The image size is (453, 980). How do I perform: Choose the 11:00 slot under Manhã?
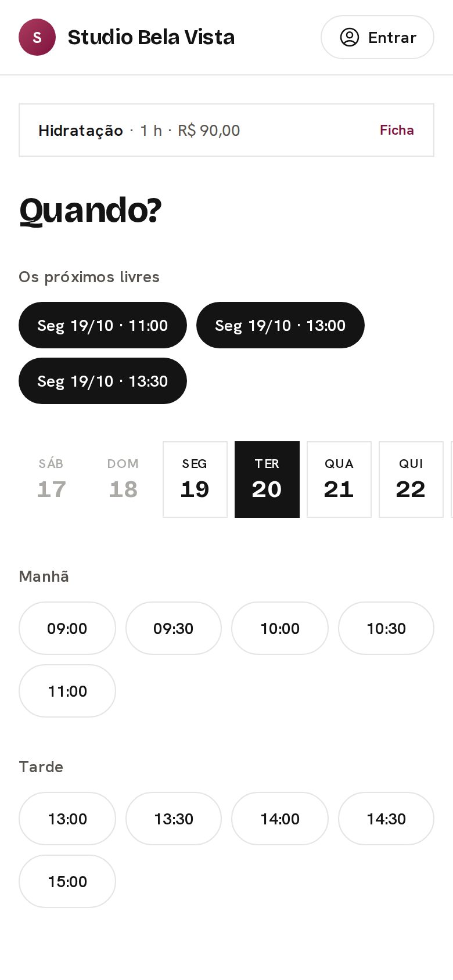(x=67, y=691)
